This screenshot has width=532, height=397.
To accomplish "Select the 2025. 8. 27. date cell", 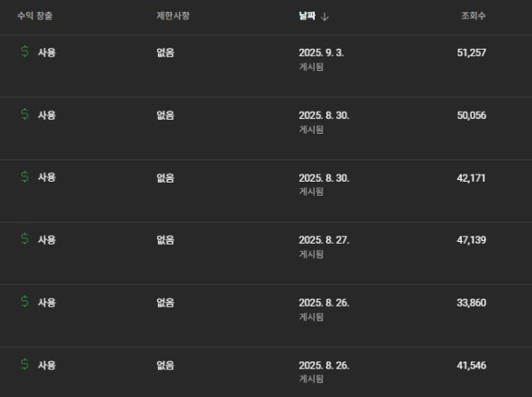I will pyautogui.click(x=324, y=239).
